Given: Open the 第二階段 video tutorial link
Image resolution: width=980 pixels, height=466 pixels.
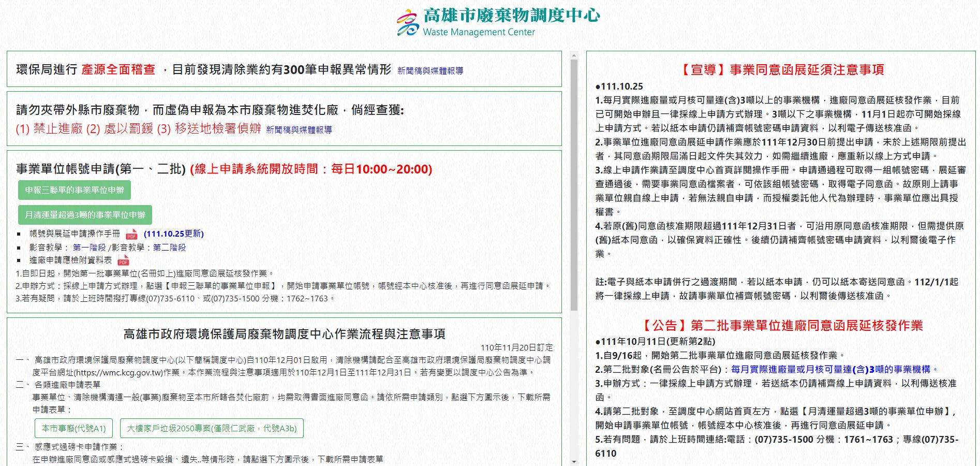Looking at the screenshot, I should [x=169, y=247].
